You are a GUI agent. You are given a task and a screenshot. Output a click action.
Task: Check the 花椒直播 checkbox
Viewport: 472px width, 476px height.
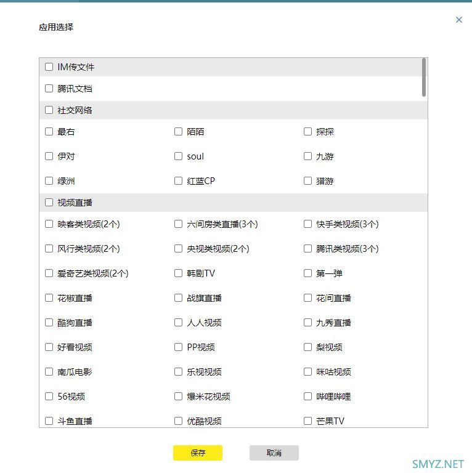[x=49, y=297]
